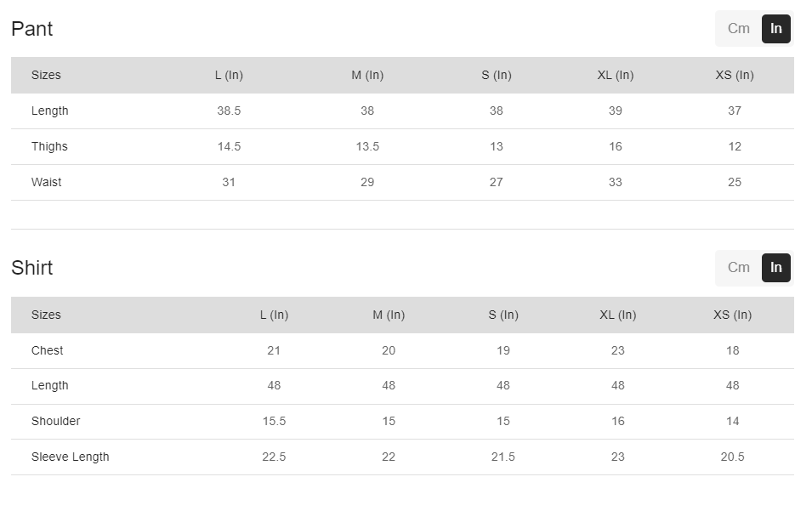Select the Chest row label

point(48,350)
